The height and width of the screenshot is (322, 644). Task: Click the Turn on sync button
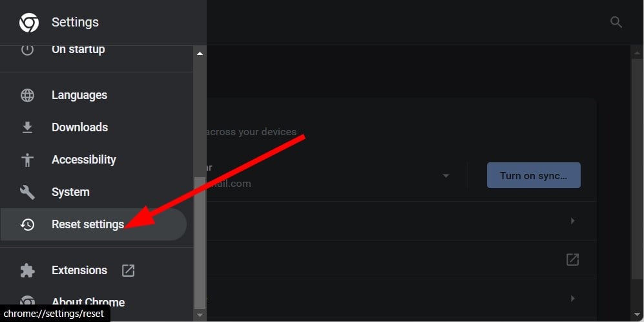point(534,175)
